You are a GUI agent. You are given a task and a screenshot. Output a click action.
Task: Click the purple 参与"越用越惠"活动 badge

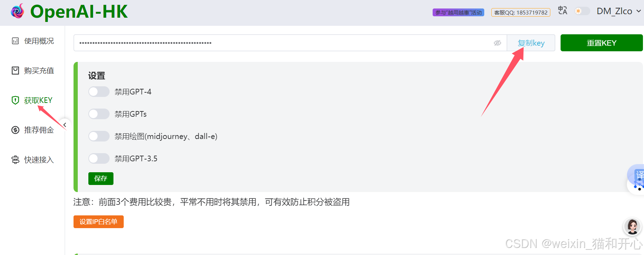(x=458, y=12)
